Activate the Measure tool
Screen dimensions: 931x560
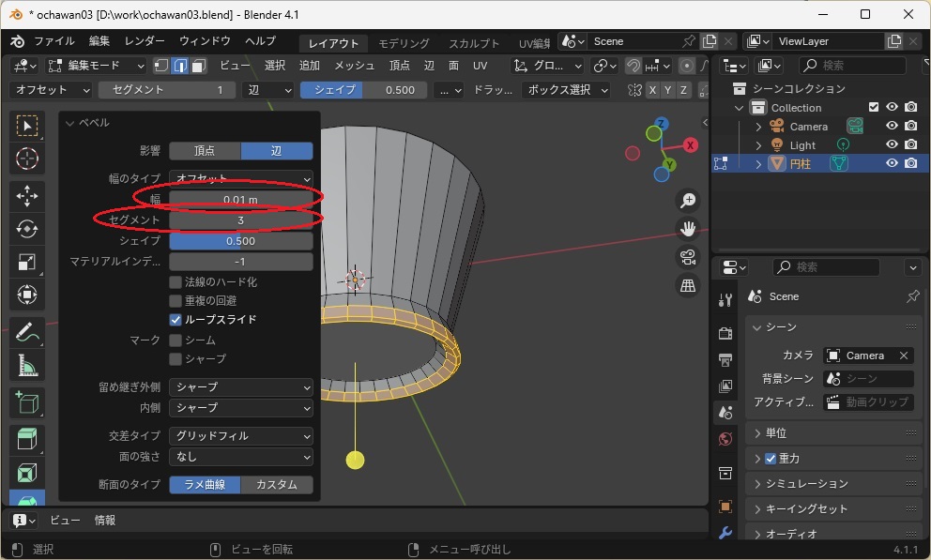click(x=27, y=365)
